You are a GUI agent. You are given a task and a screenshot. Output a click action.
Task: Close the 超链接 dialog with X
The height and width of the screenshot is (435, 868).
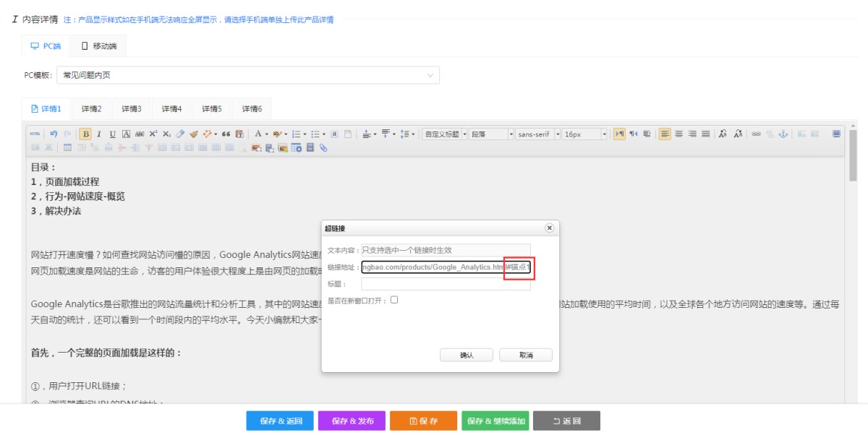[x=549, y=228]
